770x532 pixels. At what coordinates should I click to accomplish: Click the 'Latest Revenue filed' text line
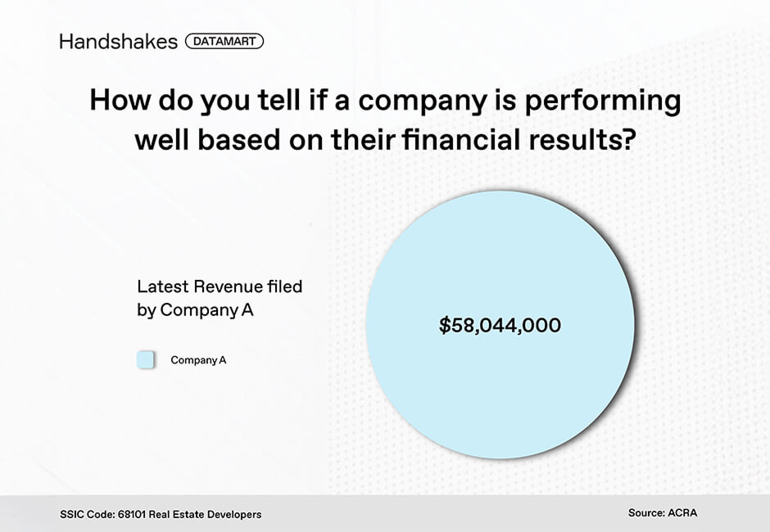point(220,286)
